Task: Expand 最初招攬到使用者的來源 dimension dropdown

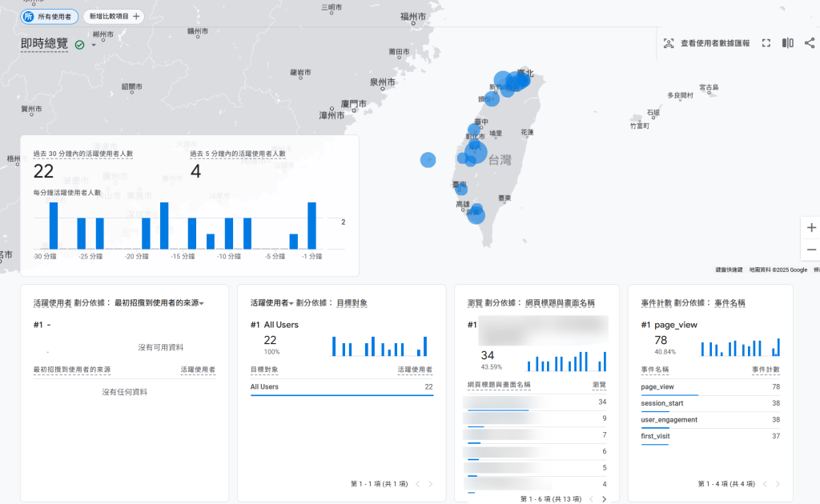Action: (202, 303)
